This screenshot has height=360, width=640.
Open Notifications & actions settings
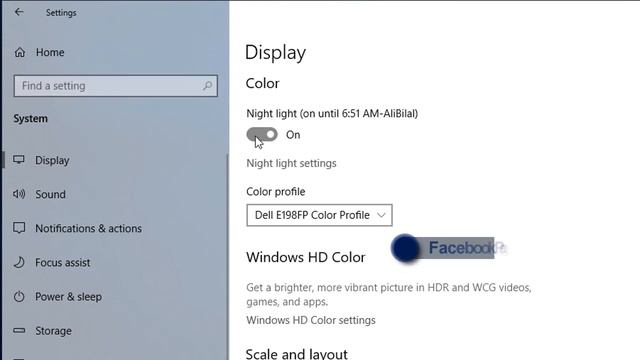[89, 229]
